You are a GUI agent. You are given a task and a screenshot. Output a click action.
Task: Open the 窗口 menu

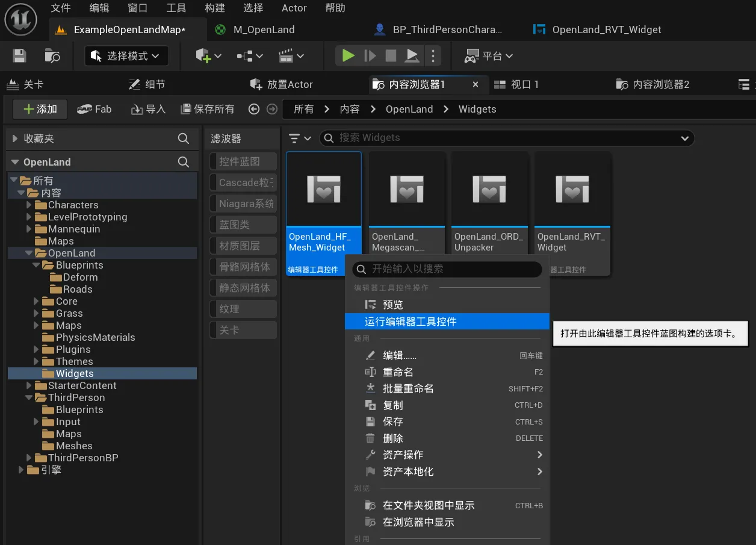(138, 8)
